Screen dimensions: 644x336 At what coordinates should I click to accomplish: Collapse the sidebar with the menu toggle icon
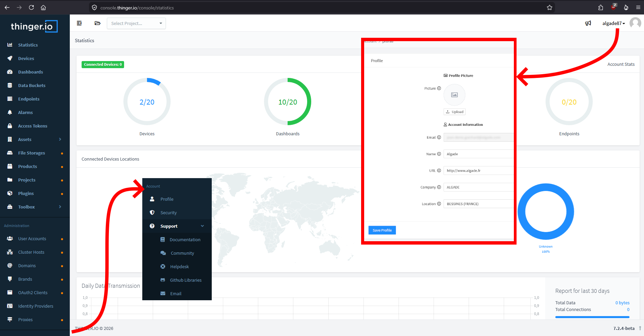coord(79,23)
